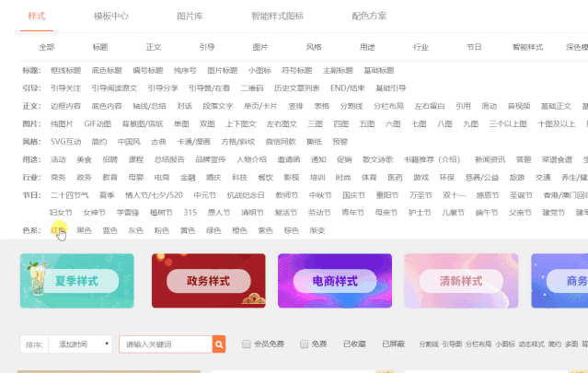Choose the 节日 category in filter bar
The width and height of the screenshot is (588, 373).
tap(474, 46)
